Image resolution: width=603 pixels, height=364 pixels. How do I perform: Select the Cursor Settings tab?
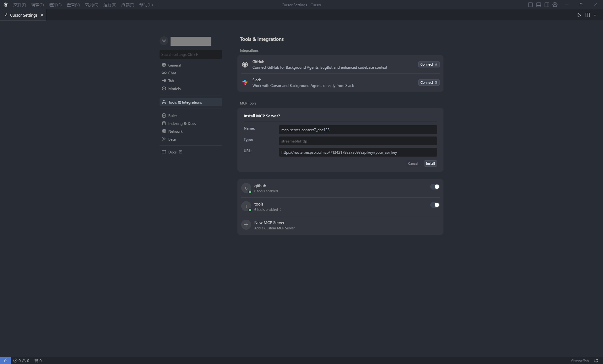(24, 15)
